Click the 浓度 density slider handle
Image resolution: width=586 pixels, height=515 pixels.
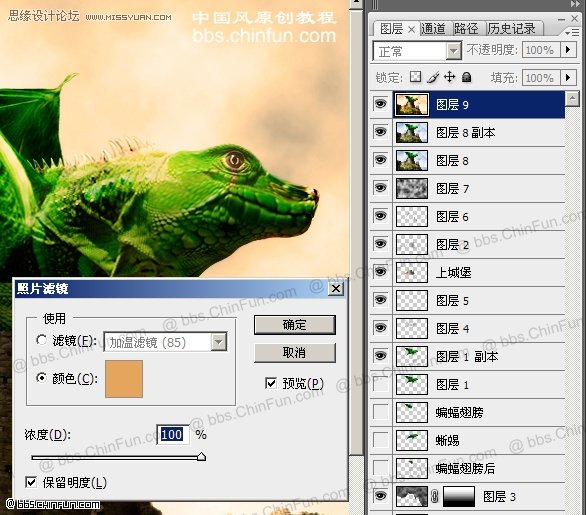201,457
